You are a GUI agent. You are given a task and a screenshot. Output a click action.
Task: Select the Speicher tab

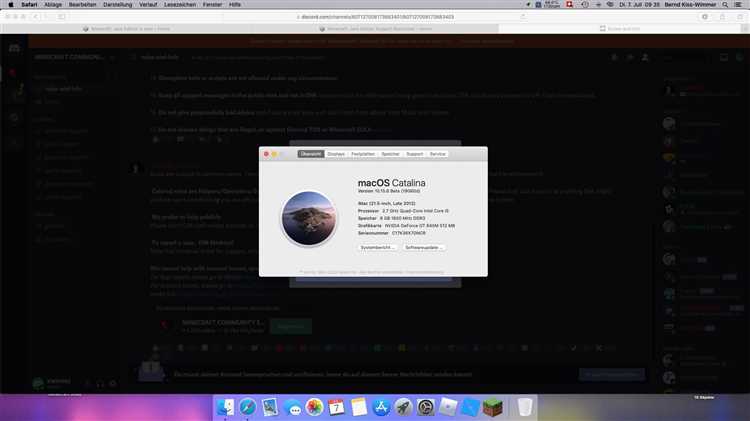390,154
